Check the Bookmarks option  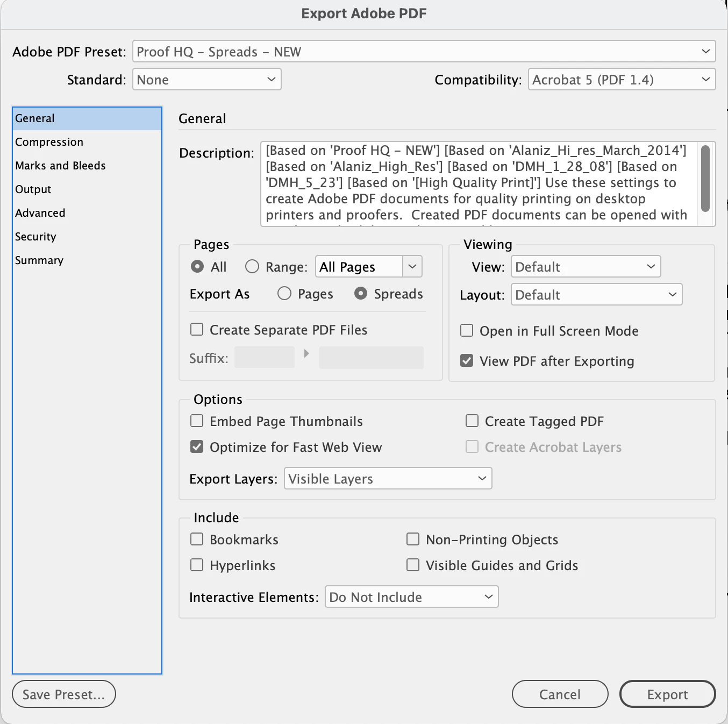point(197,539)
